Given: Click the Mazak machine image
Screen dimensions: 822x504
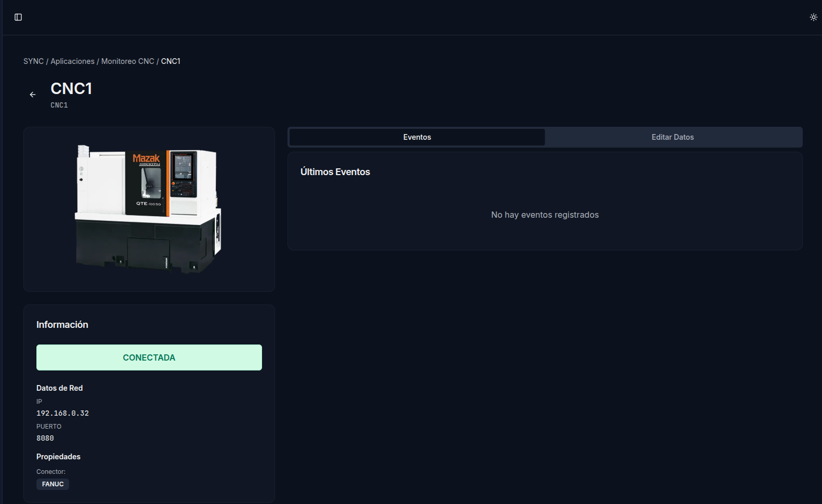Looking at the screenshot, I should click(x=149, y=209).
